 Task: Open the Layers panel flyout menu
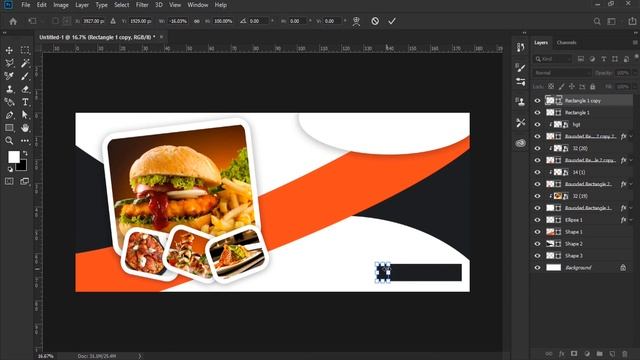coord(635,42)
